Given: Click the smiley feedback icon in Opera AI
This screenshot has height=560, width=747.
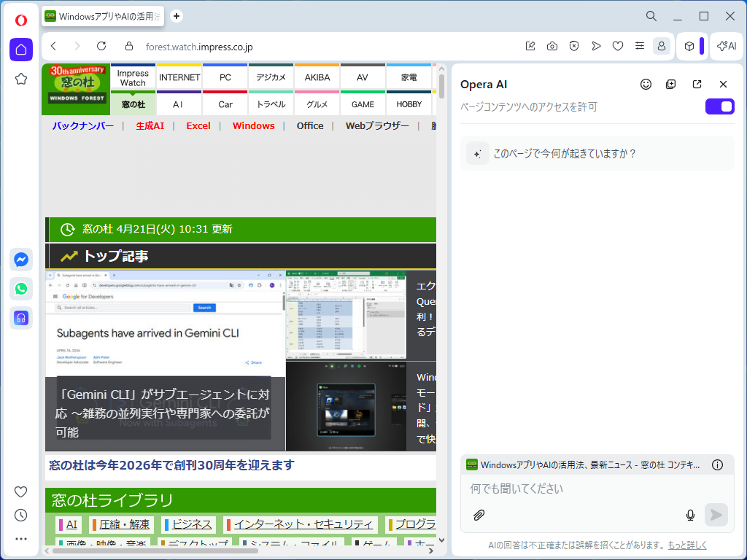Looking at the screenshot, I should [646, 84].
